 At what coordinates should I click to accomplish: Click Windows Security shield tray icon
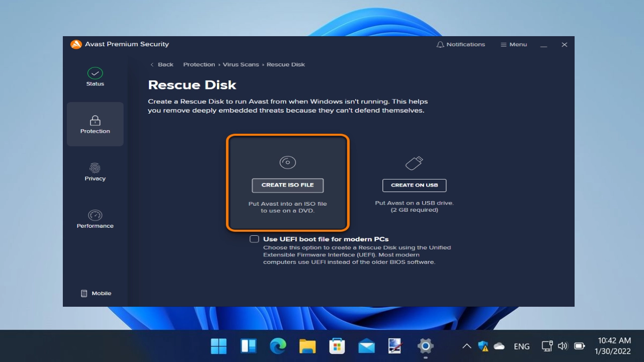tap(483, 346)
